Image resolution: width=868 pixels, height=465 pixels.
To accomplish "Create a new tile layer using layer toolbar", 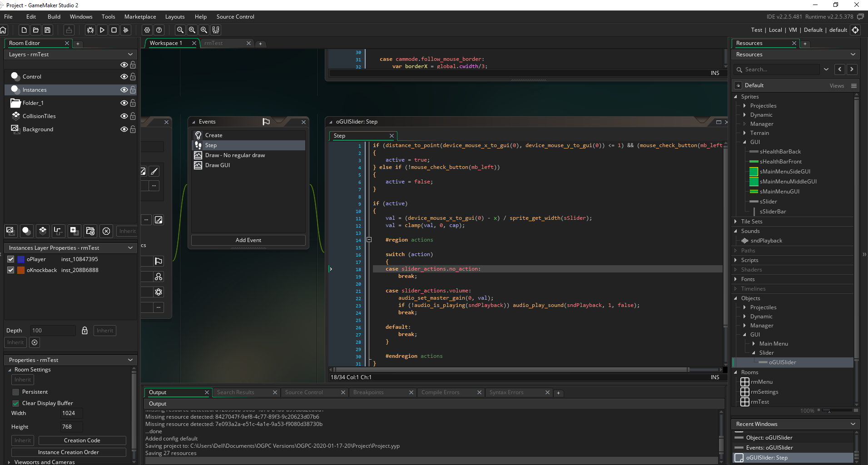I will point(42,231).
